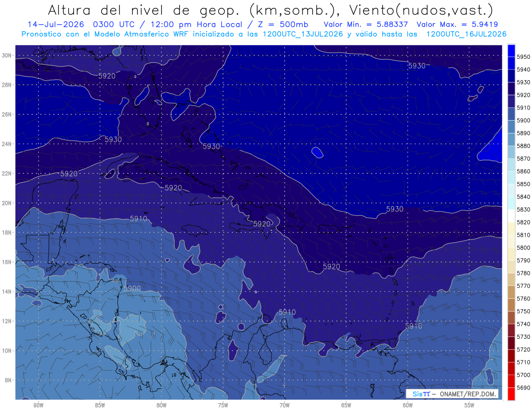Click the 5870 colorbar tick label
This screenshot has height=411, width=532.
524,158
